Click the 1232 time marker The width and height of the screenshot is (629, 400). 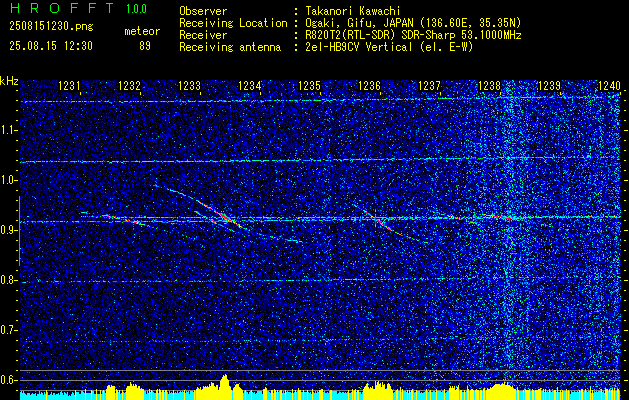[x=130, y=85]
